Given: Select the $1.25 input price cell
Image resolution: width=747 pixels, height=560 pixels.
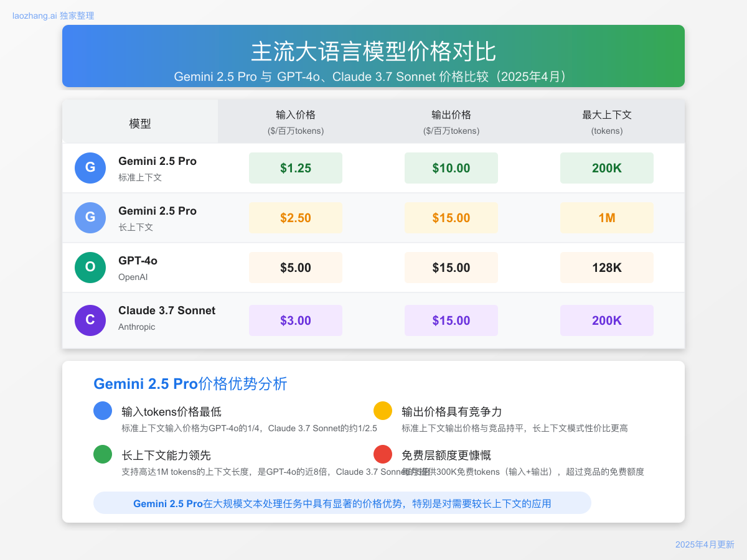Looking at the screenshot, I should 296,168.
